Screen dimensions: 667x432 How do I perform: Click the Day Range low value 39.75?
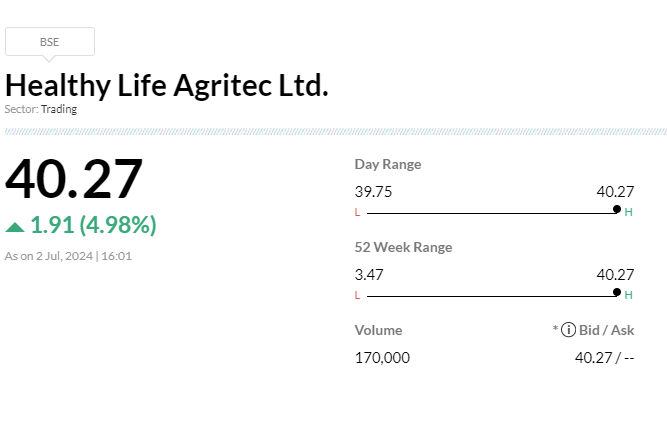click(x=373, y=192)
